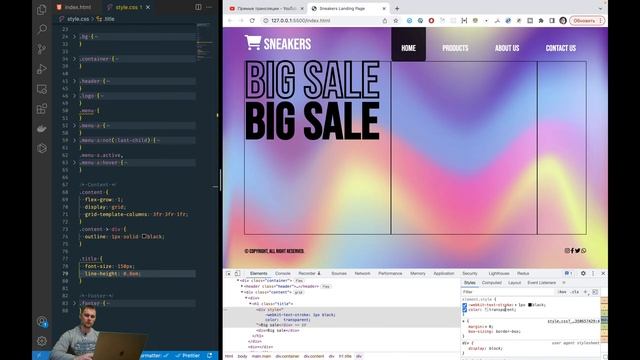Toggle the .cls element classes button
The width and height of the screenshot is (640, 360).
[575, 292]
